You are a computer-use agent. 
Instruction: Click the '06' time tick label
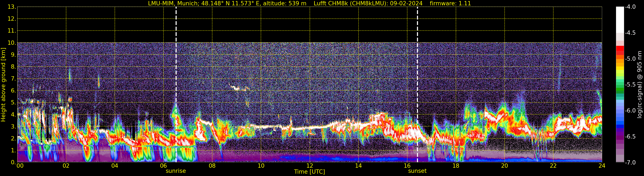(x=163, y=166)
